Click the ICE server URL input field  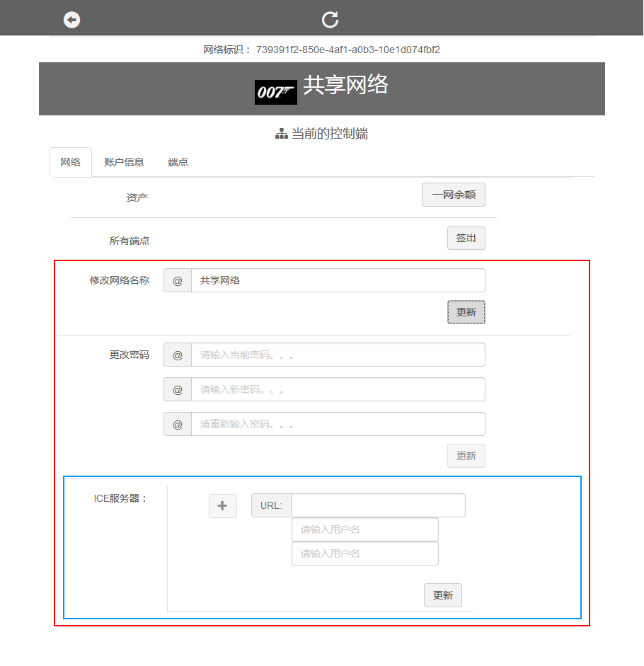pyautogui.click(x=378, y=505)
